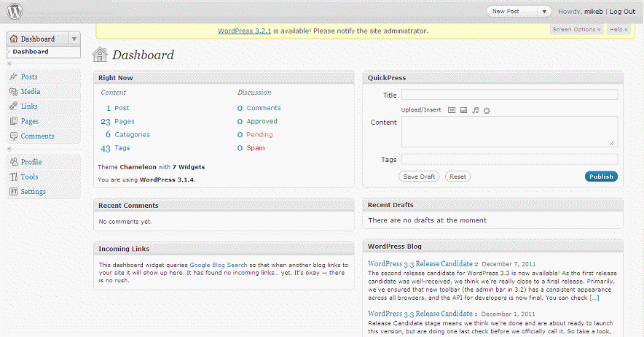Click the Dashboard home icon in sidebar

pos(14,39)
